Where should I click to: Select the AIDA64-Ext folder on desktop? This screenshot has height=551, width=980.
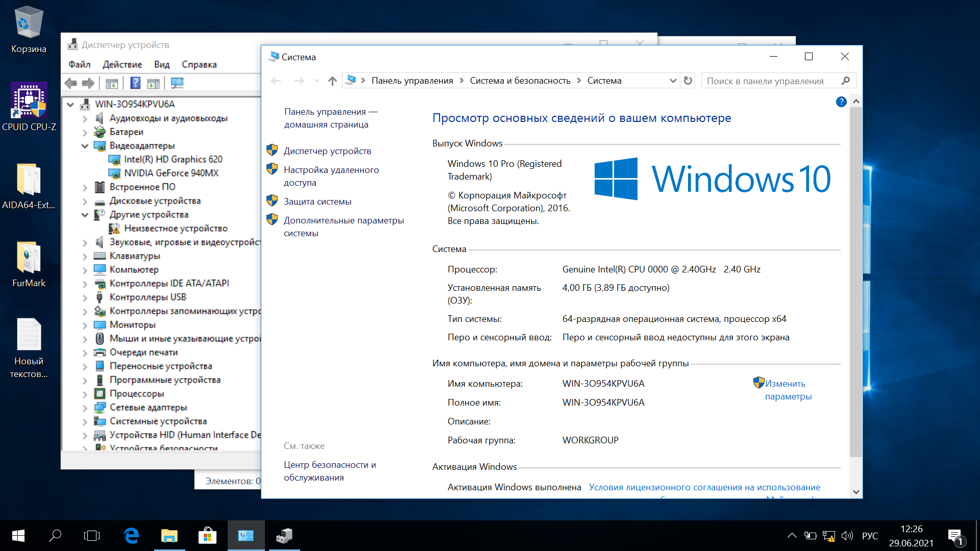[29, 186]
